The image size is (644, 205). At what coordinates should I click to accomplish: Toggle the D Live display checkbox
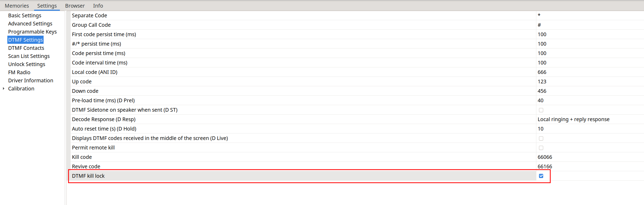click(x=541, y=138)
